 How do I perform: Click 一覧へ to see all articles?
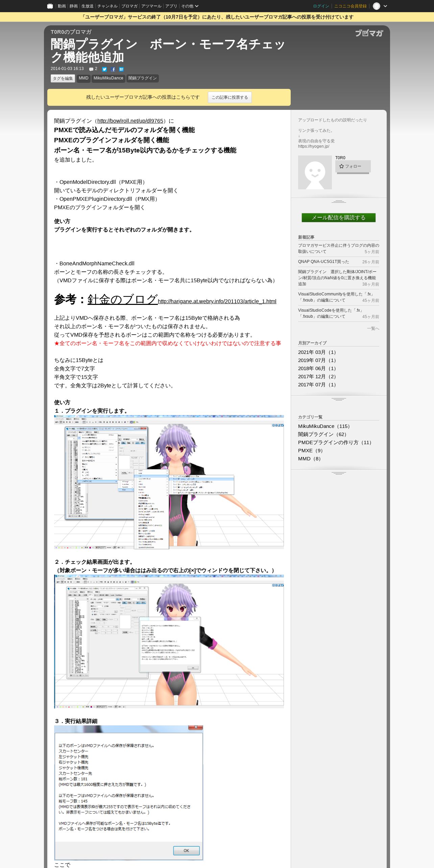click(373, 329)
